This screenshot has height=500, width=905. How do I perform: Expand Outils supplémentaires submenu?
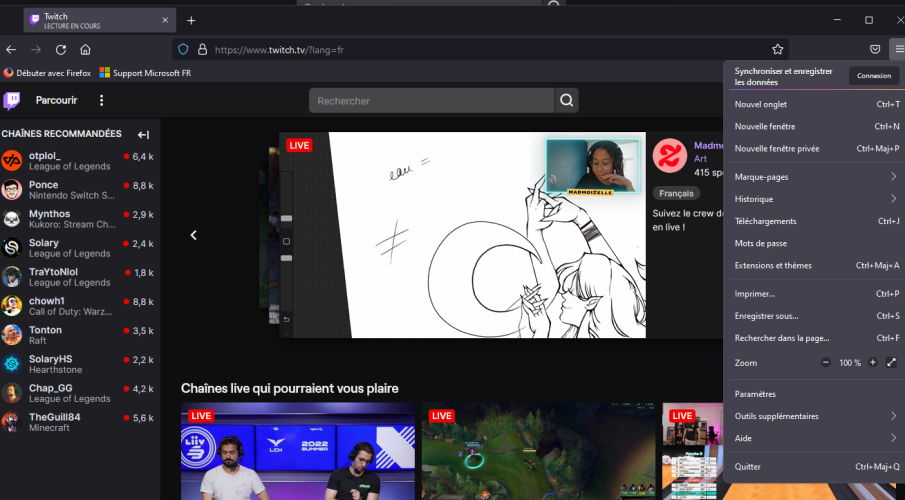point(814,416)
